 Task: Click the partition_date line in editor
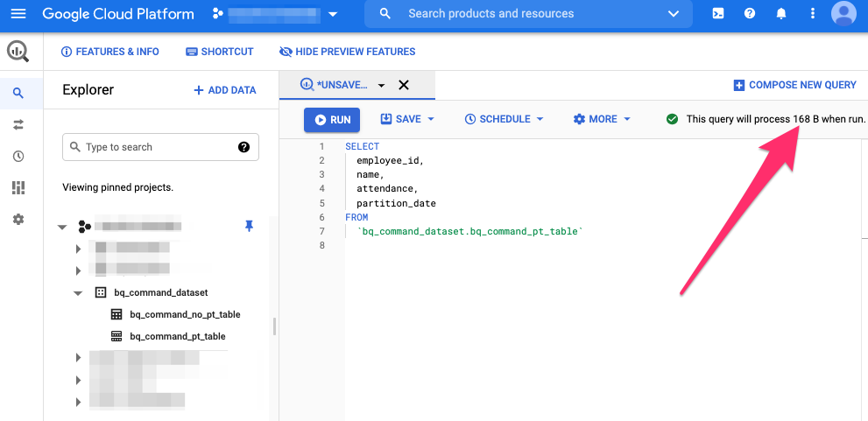pyautogui.click(x=396, y=203)
